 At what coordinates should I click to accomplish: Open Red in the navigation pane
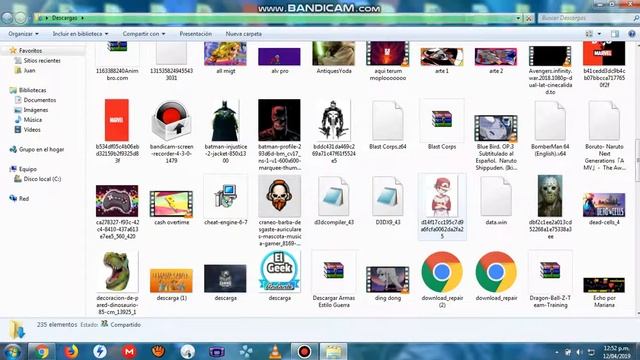point(19,198)
